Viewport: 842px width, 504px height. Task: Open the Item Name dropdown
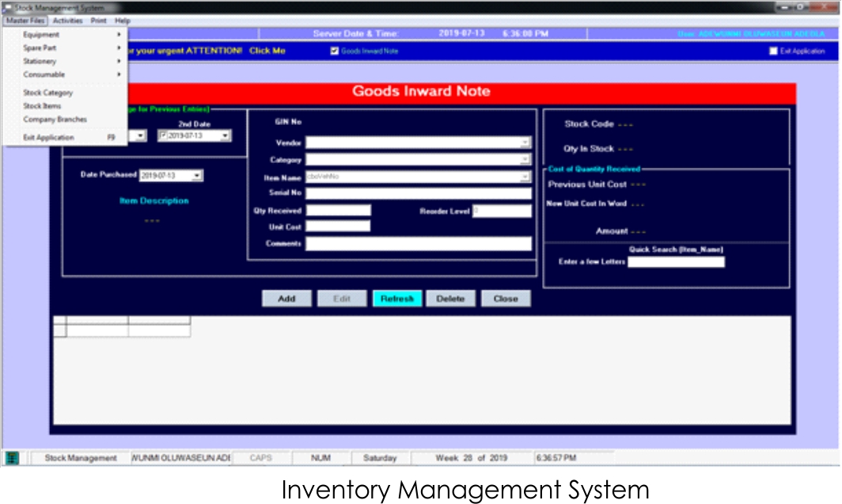[525, 177]
